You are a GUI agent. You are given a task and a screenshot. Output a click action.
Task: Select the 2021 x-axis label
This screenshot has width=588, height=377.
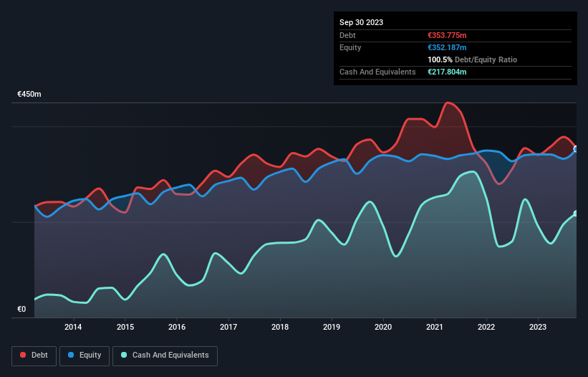tap(435, 327)
